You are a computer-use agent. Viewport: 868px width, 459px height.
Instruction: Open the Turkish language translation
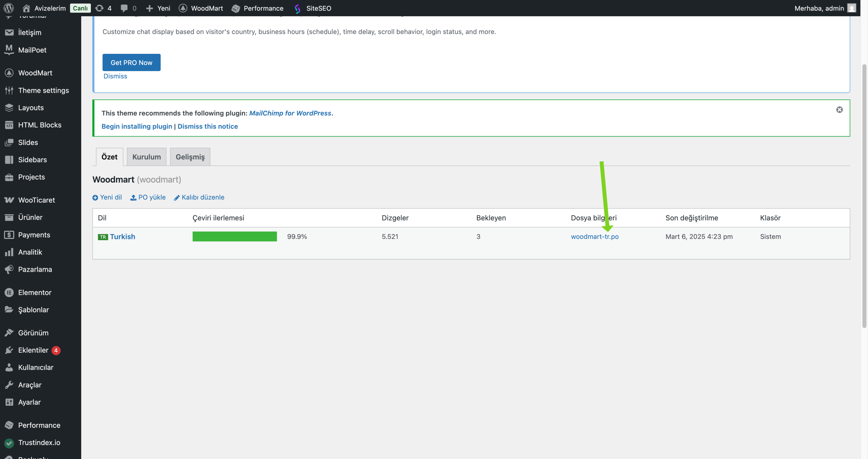[x=123, y=237]
